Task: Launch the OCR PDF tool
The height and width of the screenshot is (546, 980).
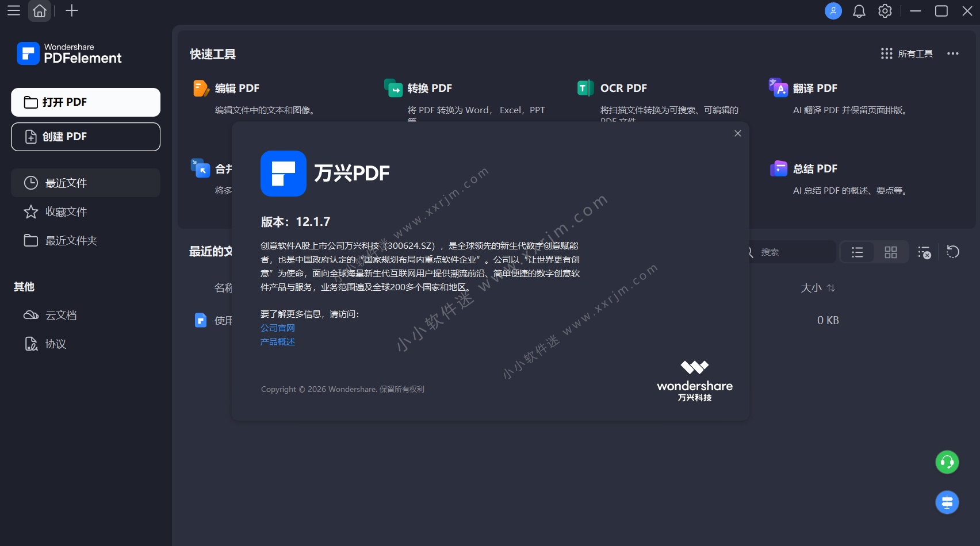Action: (623, 88)
